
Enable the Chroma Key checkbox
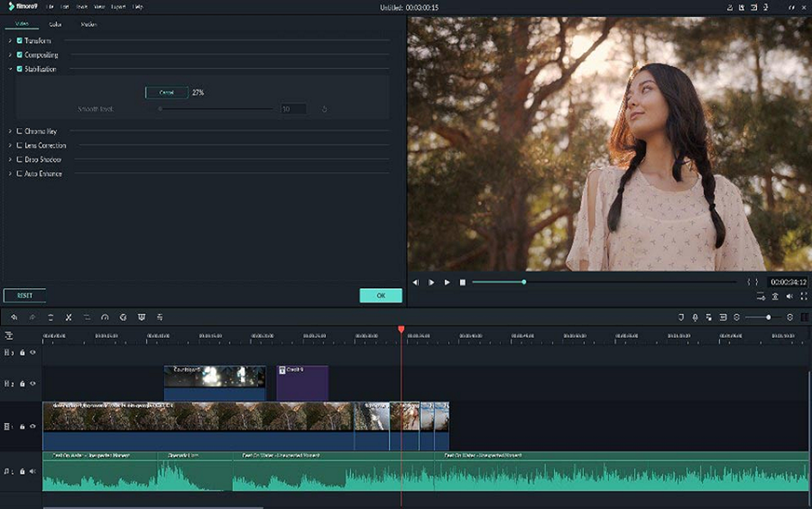20,132
